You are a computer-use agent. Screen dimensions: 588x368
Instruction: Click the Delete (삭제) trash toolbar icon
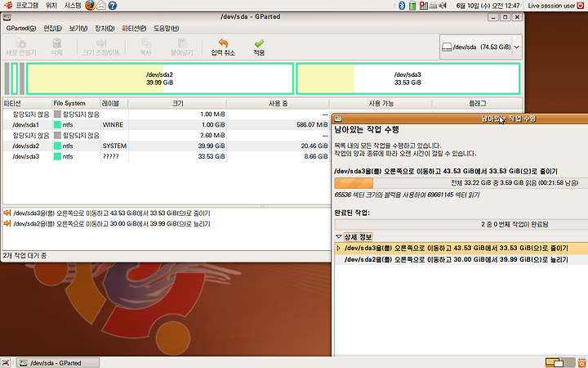(56, 43)
